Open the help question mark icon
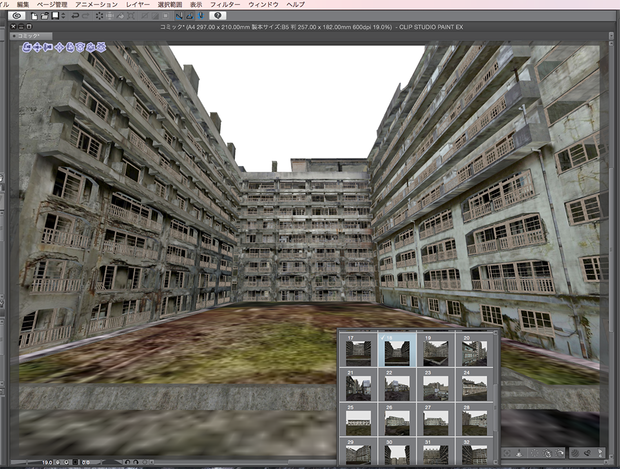This screenshot has height=469, width=620. [x=217, y=16]
